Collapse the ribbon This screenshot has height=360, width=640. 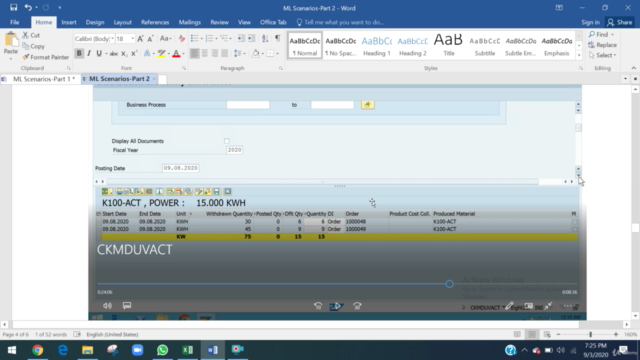[633, 68]
